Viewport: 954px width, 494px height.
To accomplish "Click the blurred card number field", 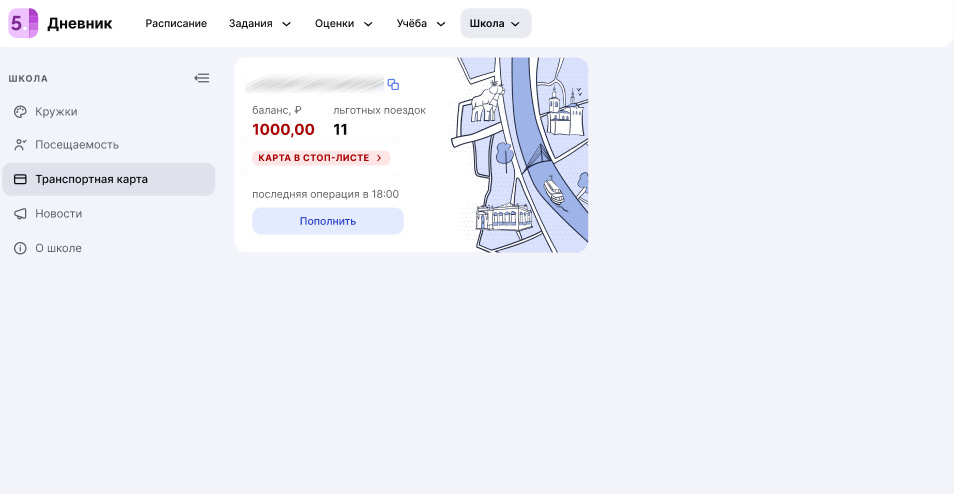I will click(x=315, y=84).
